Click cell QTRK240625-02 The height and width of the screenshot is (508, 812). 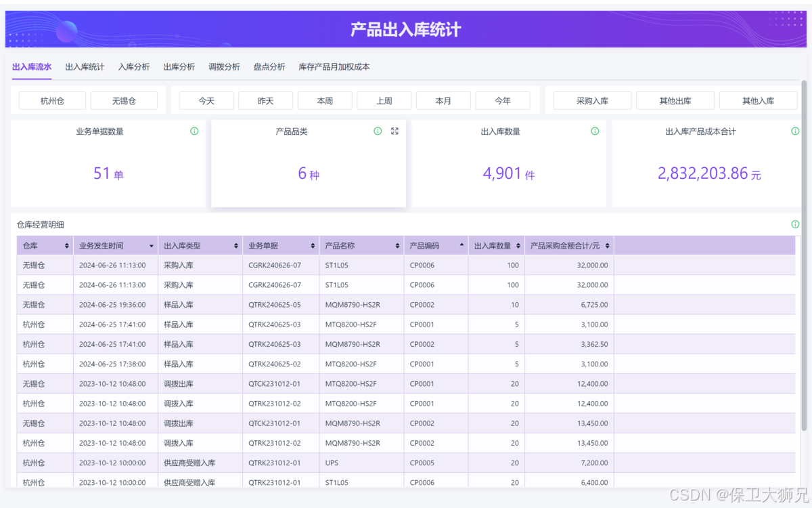click(x=275, y=364)
